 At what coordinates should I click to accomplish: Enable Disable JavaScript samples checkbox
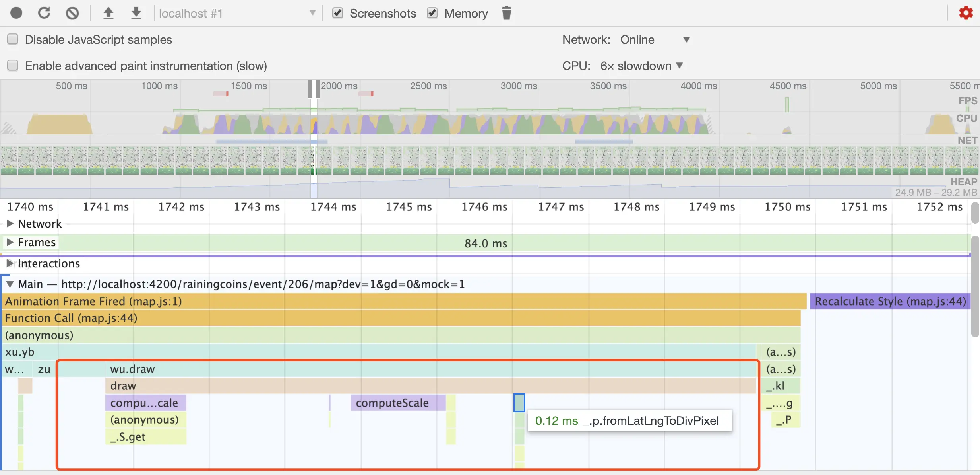[13, 39]
